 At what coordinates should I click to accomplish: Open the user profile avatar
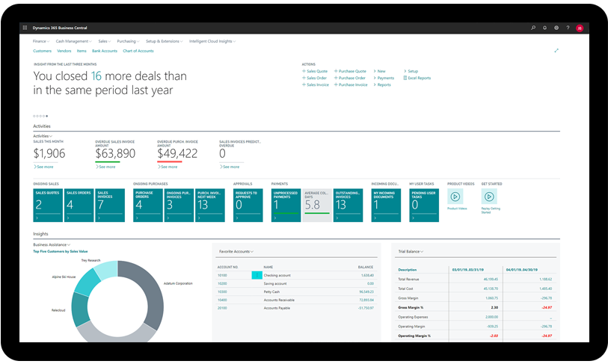[580, 28]
